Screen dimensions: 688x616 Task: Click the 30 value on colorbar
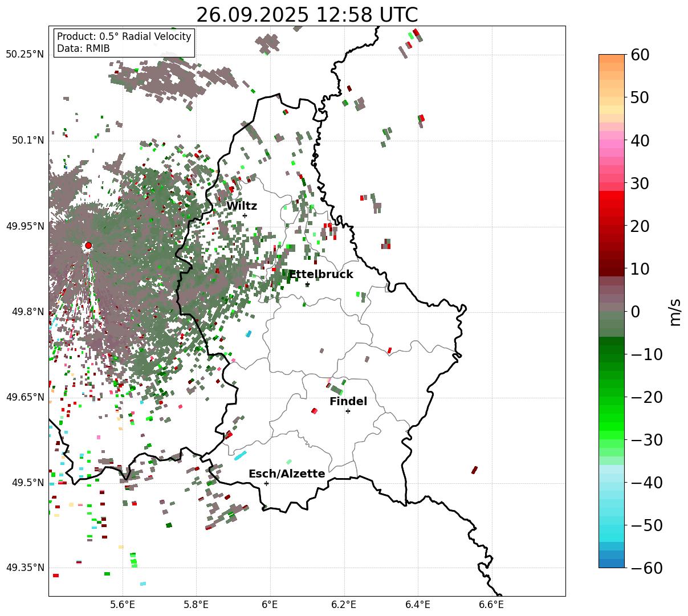pyautogui.click(x=641, y=183)
